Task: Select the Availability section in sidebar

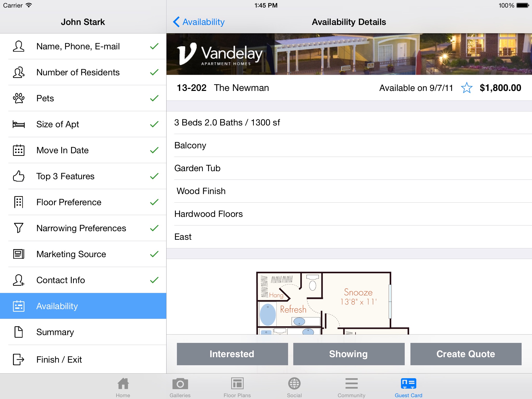Action: click(83, 305)
